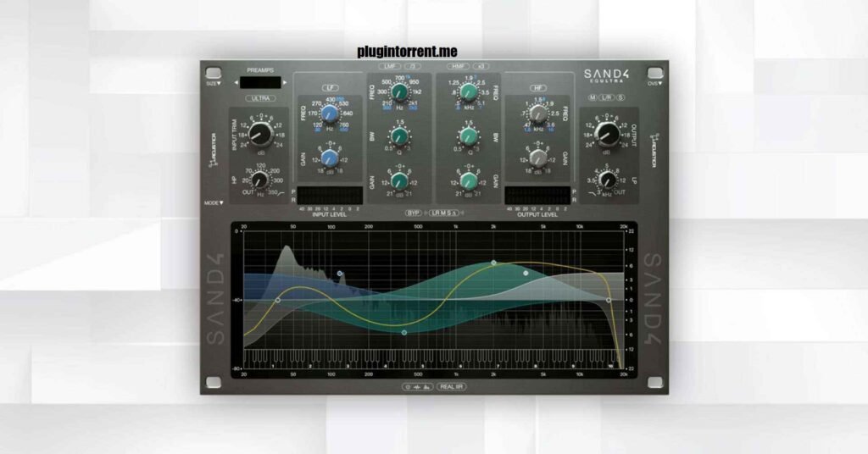Click the Acustica logo on the right edge
Viewport: 868px width, 454px height.
(x=654, y=150)
